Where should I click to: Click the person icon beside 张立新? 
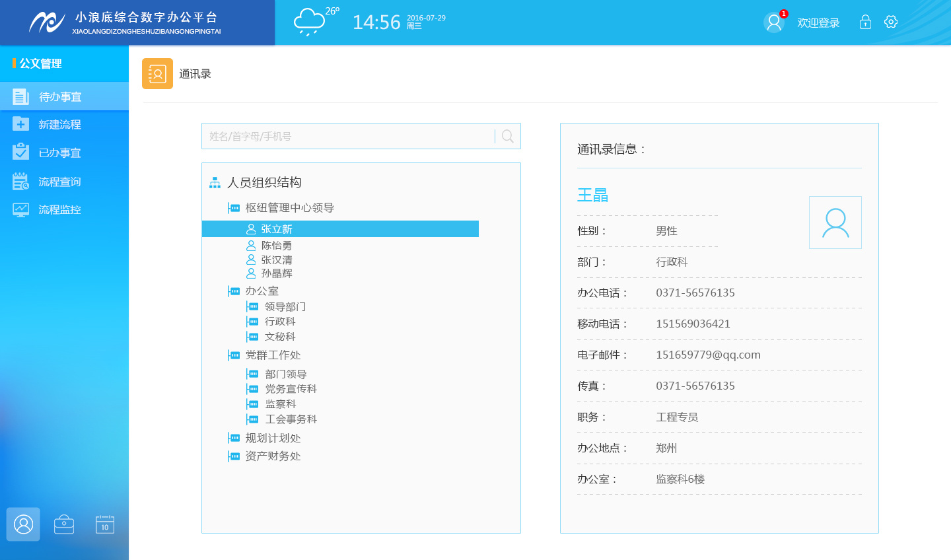(251, 229)
